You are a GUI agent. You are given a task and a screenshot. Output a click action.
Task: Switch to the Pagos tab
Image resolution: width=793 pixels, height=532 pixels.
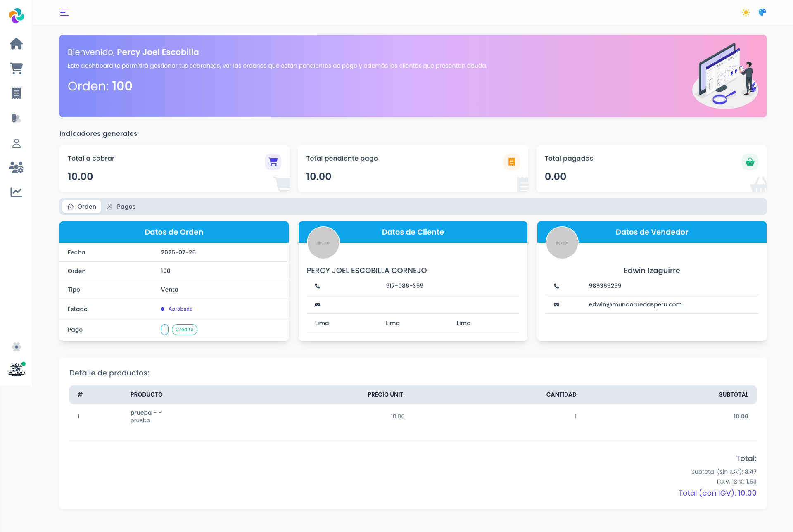(121, 207)
